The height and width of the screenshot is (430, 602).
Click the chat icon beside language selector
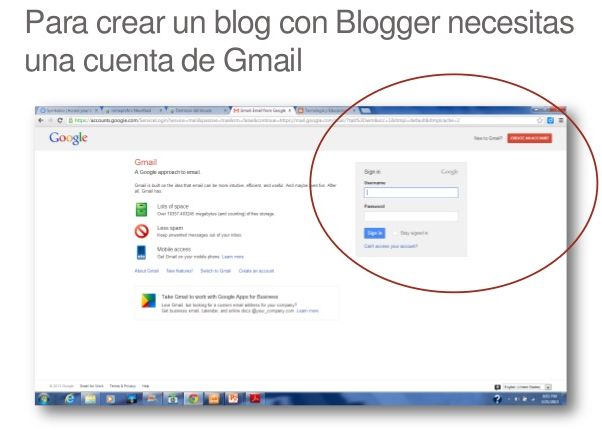498,387
